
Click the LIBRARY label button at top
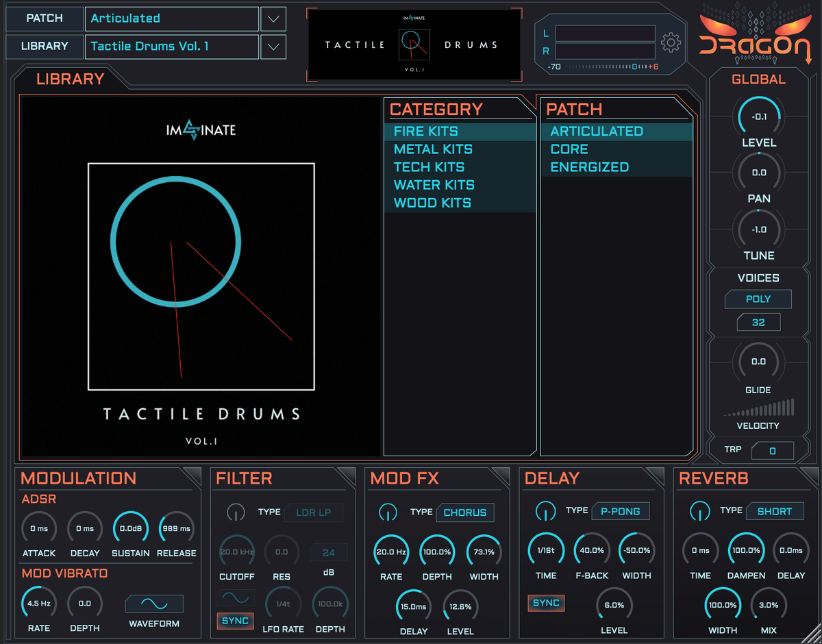(44, 47)
